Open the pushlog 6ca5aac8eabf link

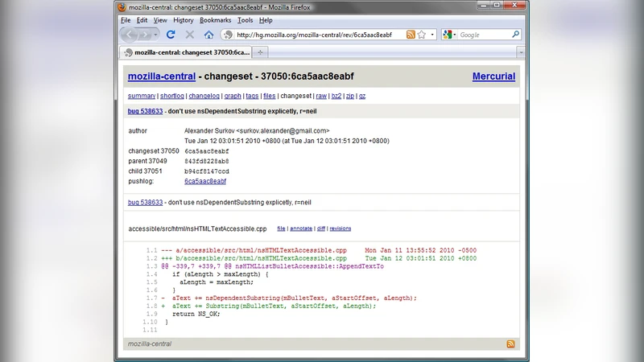(x=206, y=181)
